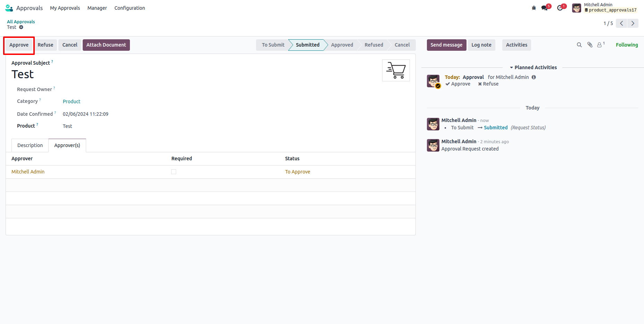Click the planned activity avatar

[x=433, y=81]
